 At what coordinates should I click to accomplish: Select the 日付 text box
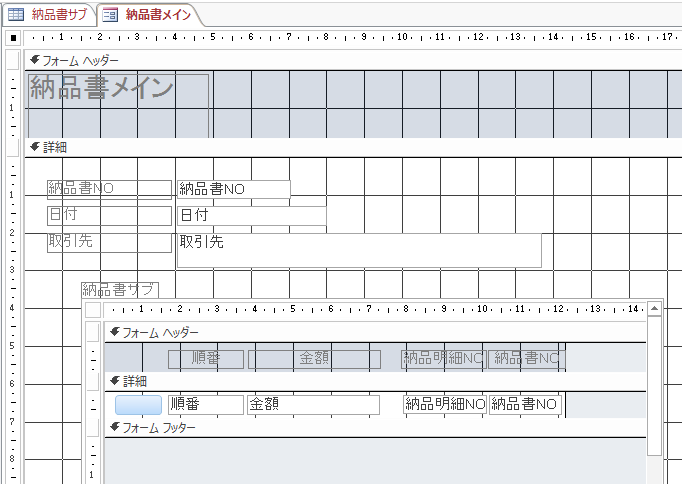237,215
